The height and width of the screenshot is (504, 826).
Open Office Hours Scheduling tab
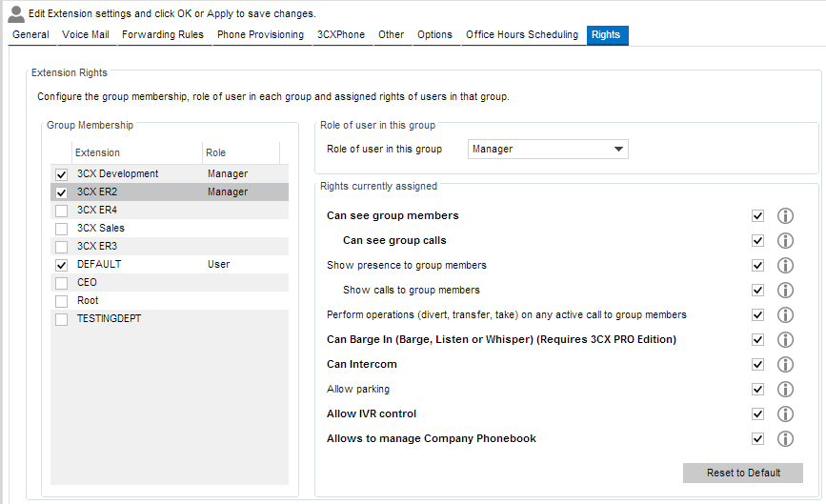click(521, 34)
